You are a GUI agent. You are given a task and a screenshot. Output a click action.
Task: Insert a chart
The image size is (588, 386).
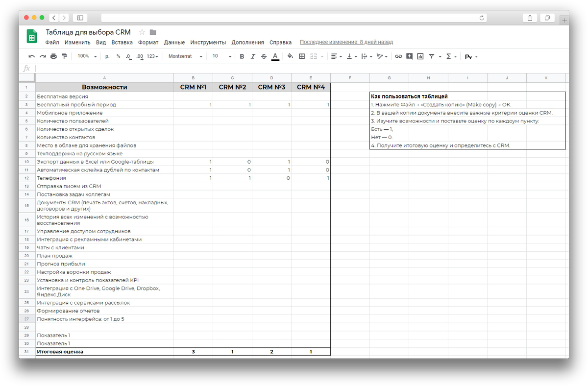tap(420, 56)
